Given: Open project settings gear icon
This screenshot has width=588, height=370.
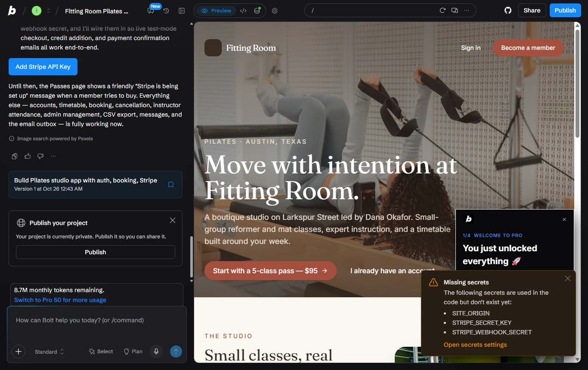Looking at the screenshot, I should [275, 11].
